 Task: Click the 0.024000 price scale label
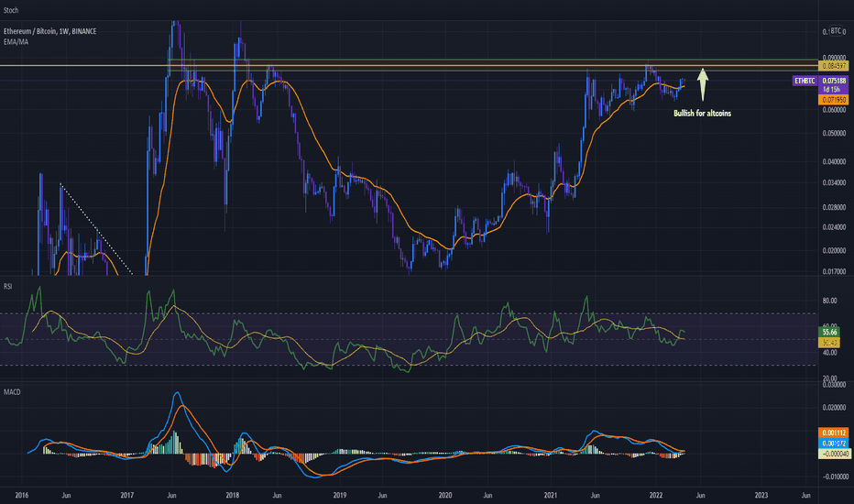pyautogui.click(x=834, y=227)
